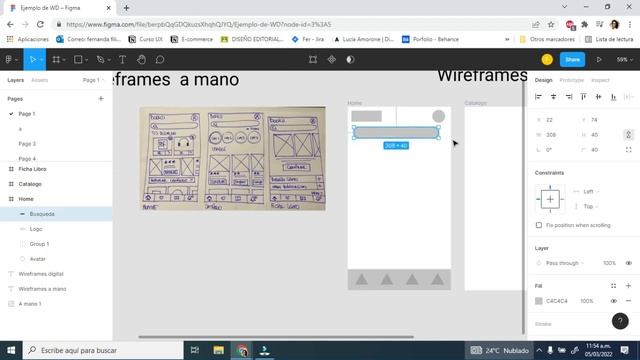
Task: Open the Portfolio Behance bookmark
Action: 430,39
